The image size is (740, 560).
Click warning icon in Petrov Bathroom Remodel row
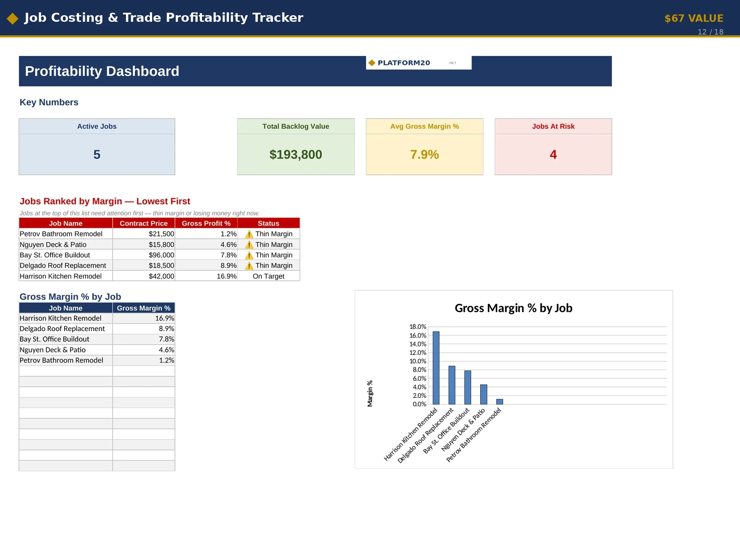coord(249,234)
